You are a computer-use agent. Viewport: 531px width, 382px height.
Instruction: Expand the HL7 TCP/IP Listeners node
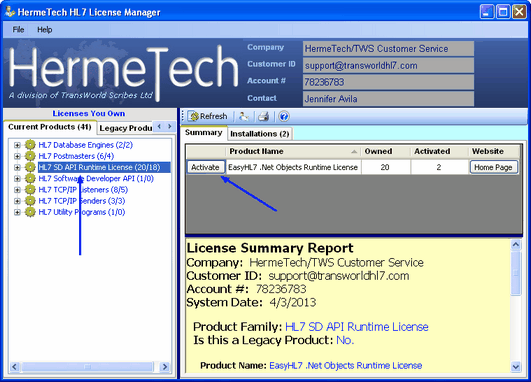pyautogui.click(x=17, y=190)
